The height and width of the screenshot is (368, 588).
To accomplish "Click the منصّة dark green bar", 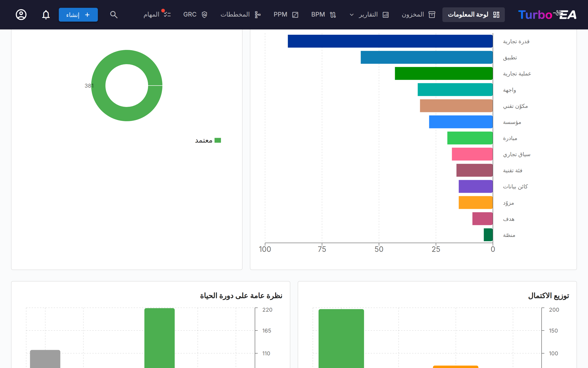I will (x=488, y=235).
